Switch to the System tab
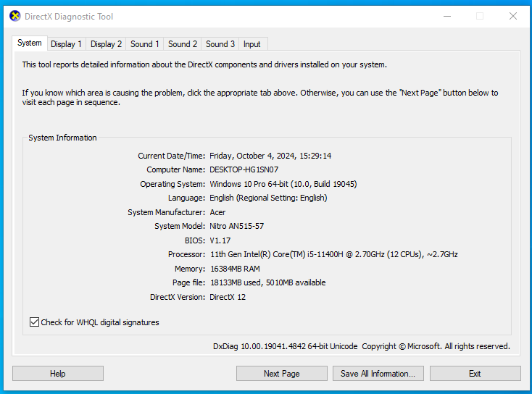This screenshot has width=532, height=394. [30, 43]
